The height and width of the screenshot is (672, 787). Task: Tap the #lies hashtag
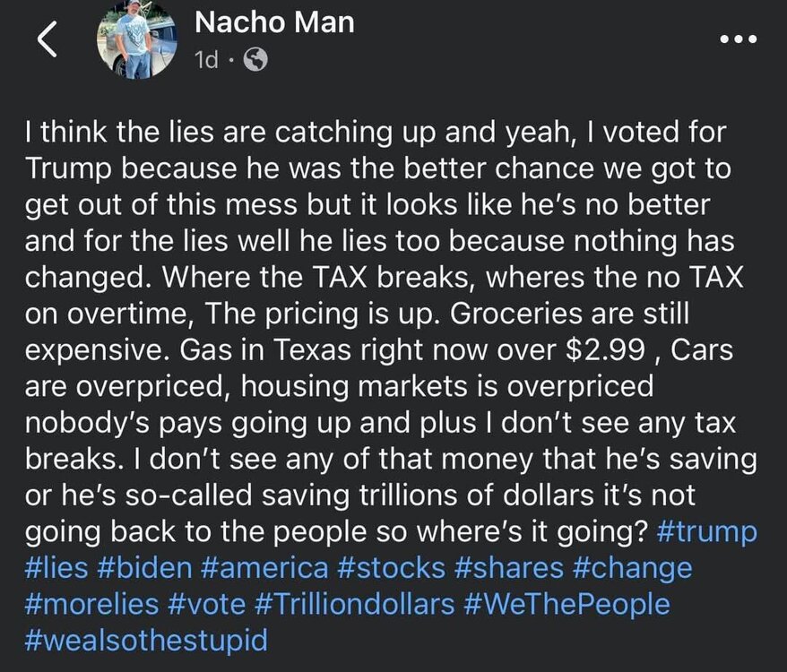point(58,568)
